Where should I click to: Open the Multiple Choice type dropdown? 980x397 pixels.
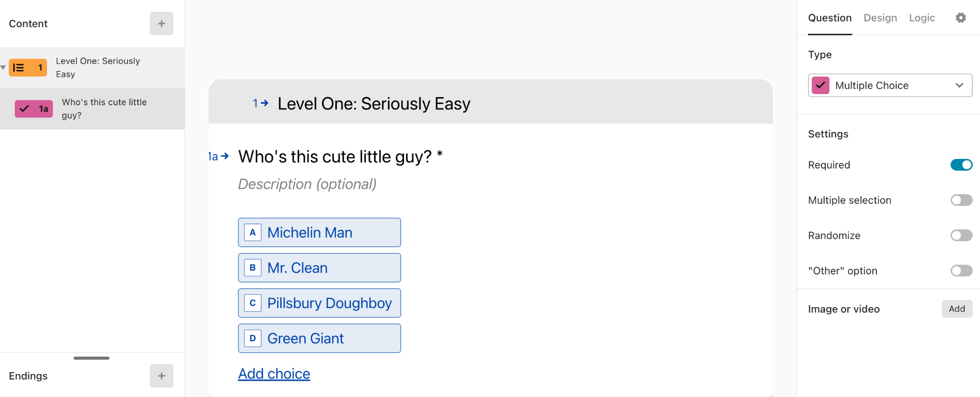point(960,85)
